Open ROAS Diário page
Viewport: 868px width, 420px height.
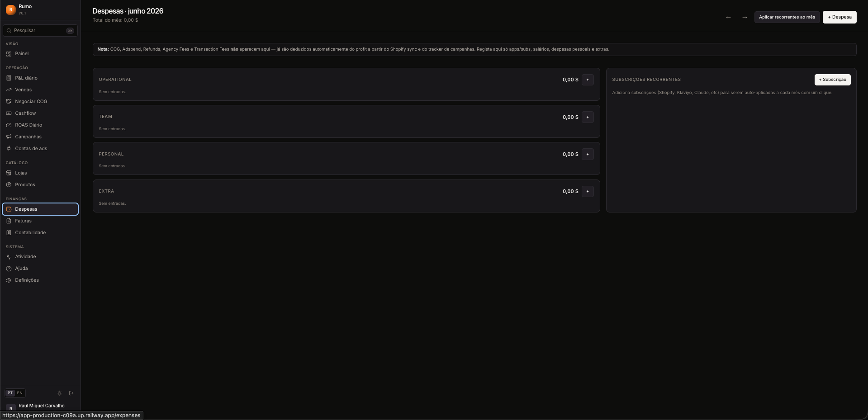40,125
